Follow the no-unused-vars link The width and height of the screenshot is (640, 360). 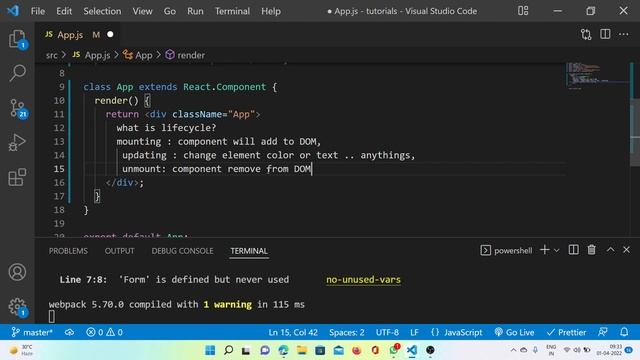(363, 280)
